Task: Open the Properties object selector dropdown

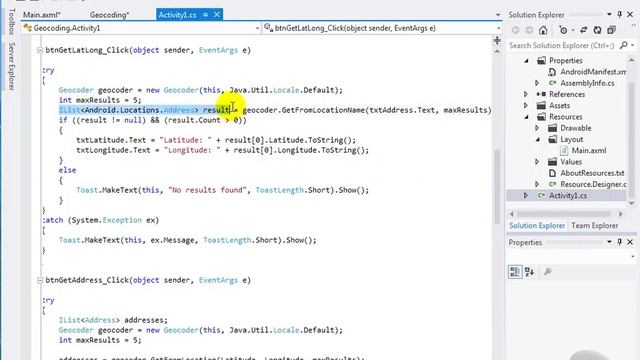Action: coord(633,257)
